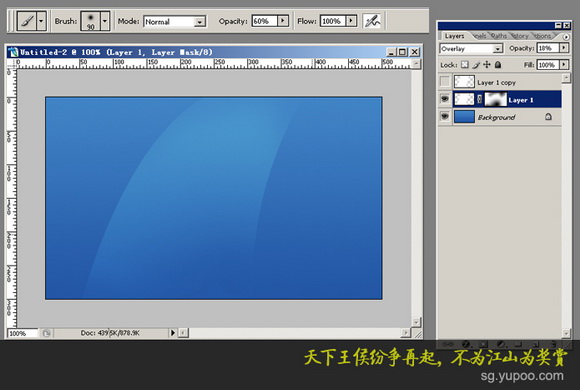Toggle lock image pixels brush icon
580x390 pixels.
[476, 65]
